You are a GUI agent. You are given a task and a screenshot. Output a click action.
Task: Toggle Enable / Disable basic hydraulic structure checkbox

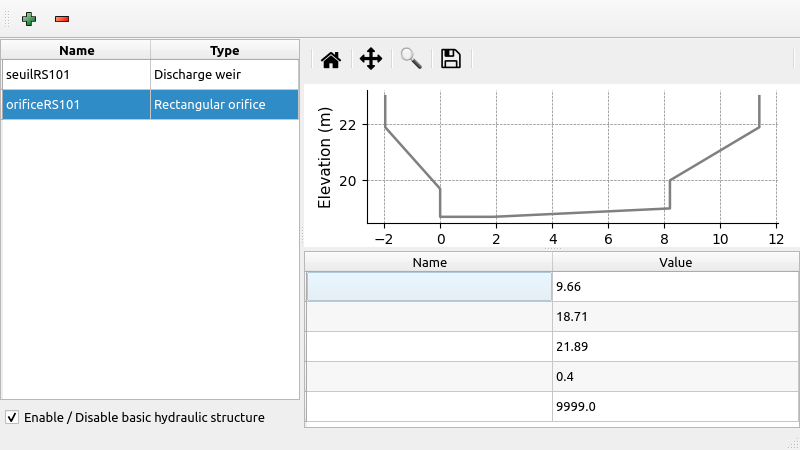tap(12, 417)
